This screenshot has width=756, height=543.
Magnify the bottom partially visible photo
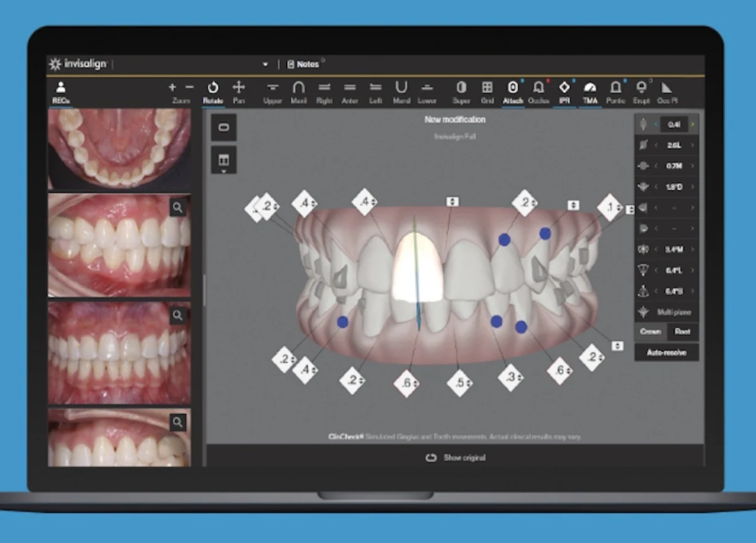(x=178, y=423)
